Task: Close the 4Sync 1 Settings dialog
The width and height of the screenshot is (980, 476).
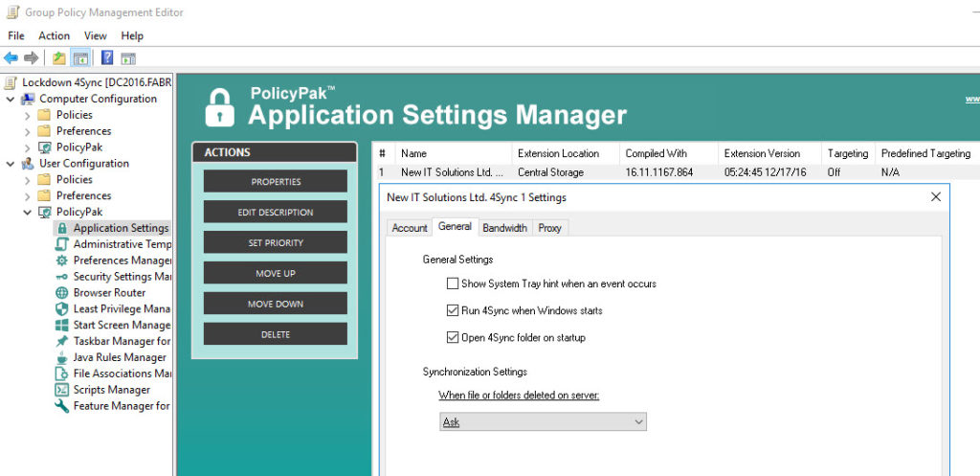Action: point(936,197)
